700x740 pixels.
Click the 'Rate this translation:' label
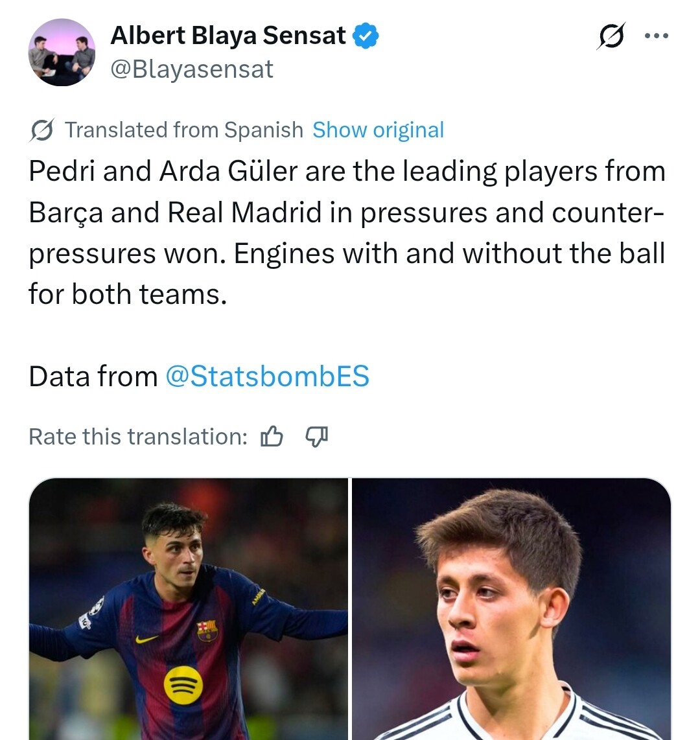tap(138, 437)
